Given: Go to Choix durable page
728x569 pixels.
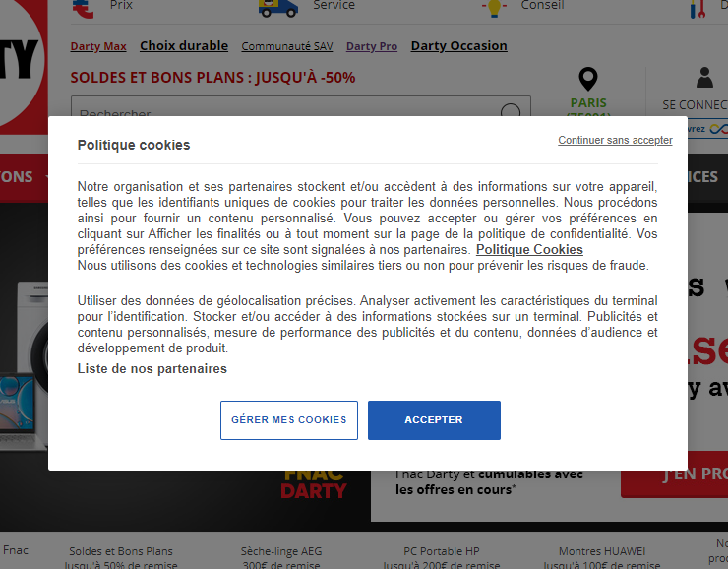Looking at the screenshot, I should 184,46.
